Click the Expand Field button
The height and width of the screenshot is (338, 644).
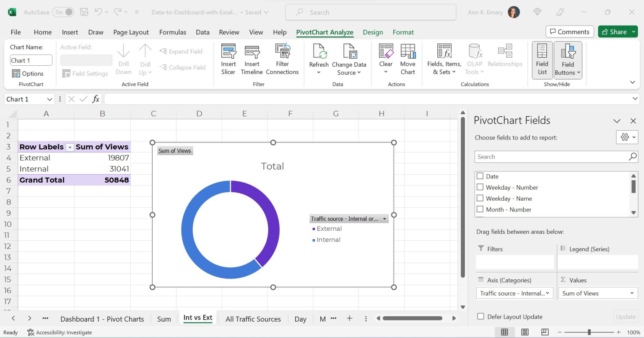pos(182,51)
